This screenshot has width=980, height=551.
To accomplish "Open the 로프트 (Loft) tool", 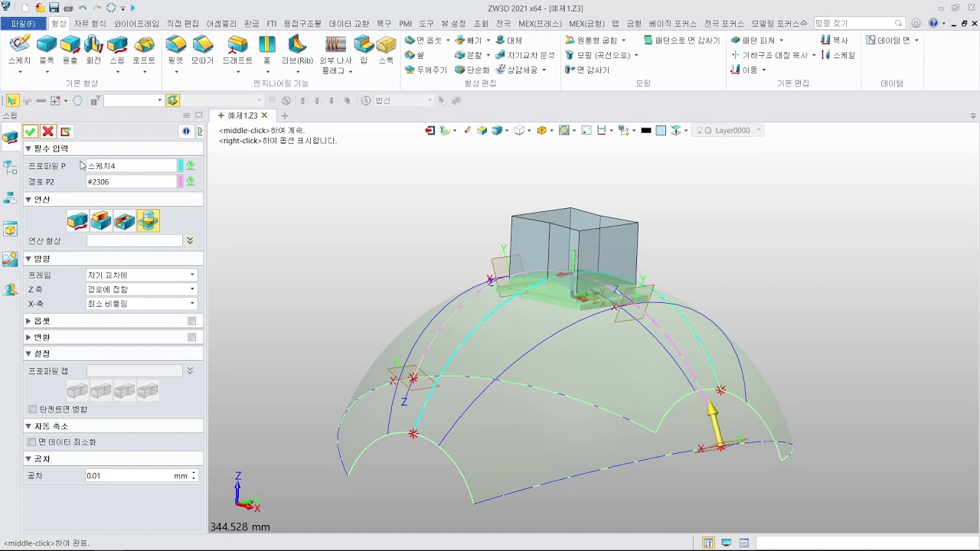I will 144,44.
